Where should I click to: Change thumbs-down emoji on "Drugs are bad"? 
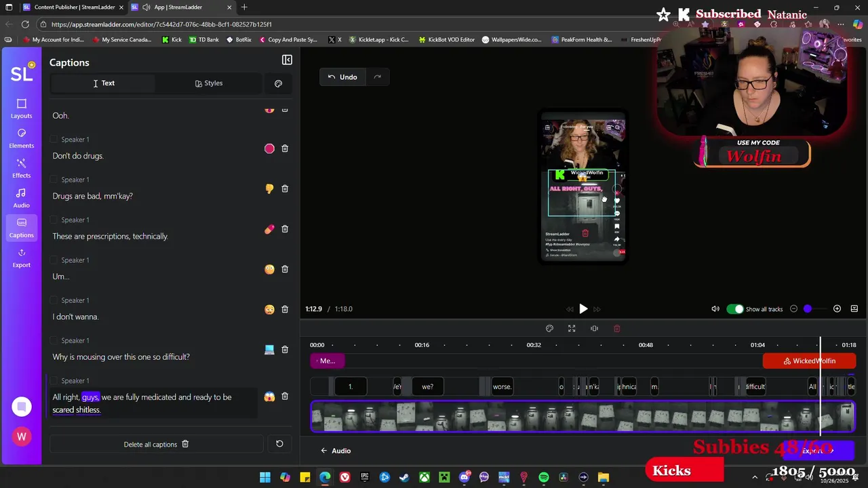click(x=269, y=189)
